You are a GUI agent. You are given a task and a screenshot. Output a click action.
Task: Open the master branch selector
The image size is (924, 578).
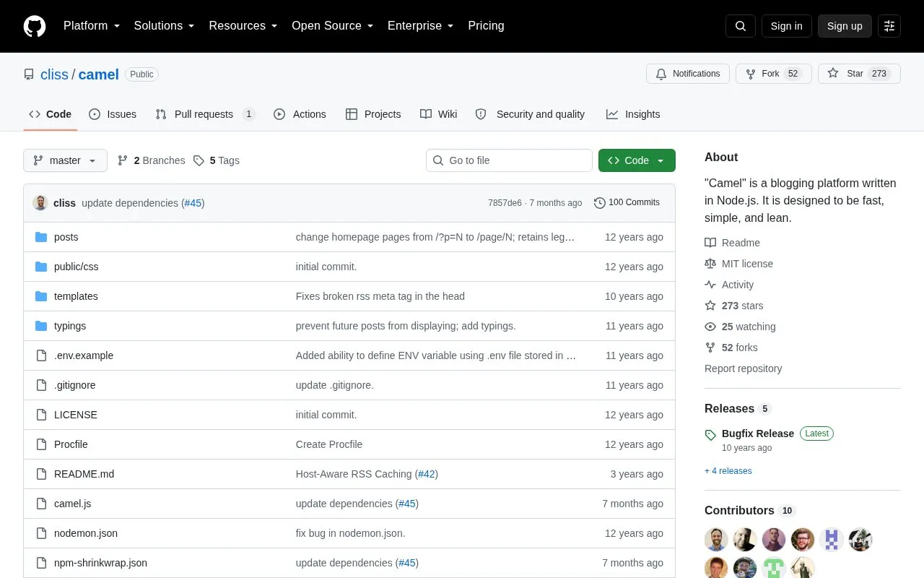(x=65, y=160)
